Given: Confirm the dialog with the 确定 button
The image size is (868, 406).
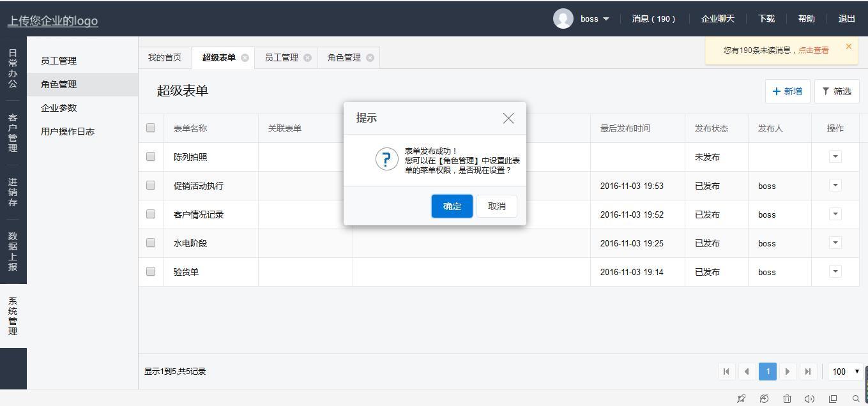Looking at the screenshot, I should click(x=452, y=206).
